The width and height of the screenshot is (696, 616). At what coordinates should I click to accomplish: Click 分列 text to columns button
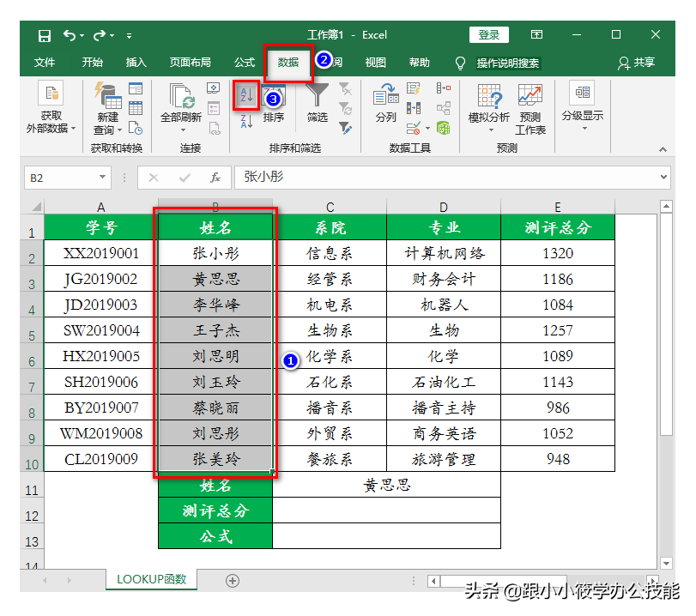click(x=385, y=103)
